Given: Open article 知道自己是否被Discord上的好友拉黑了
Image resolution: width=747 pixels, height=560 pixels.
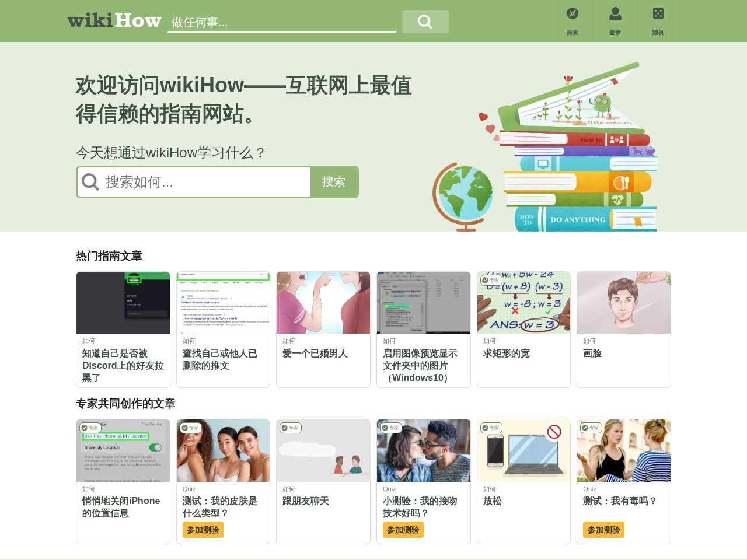Looking at the screenshot, I should tap(123, 366).
